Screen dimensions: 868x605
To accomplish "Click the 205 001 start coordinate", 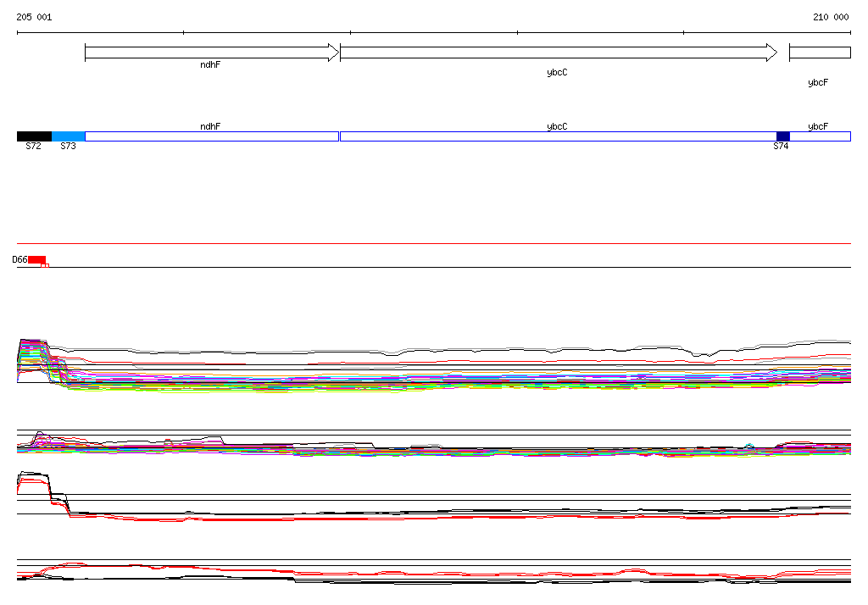I will [34, 17].
